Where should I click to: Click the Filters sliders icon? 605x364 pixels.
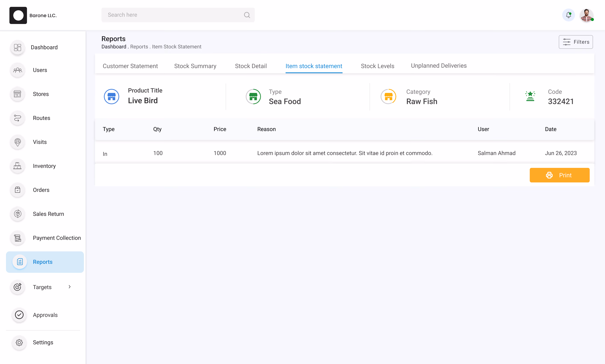(566, 42)
